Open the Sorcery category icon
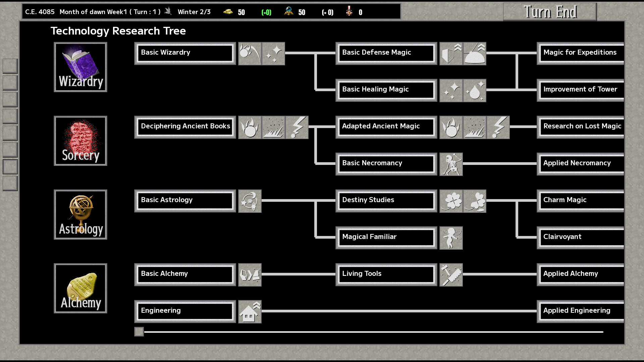644x362 pixels. 80,141
